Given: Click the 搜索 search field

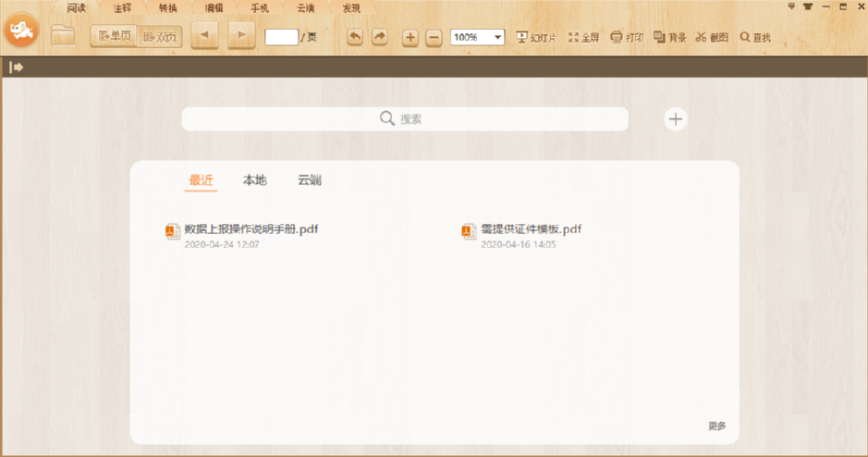Looking at the screenshot, I should pos(405,118).
